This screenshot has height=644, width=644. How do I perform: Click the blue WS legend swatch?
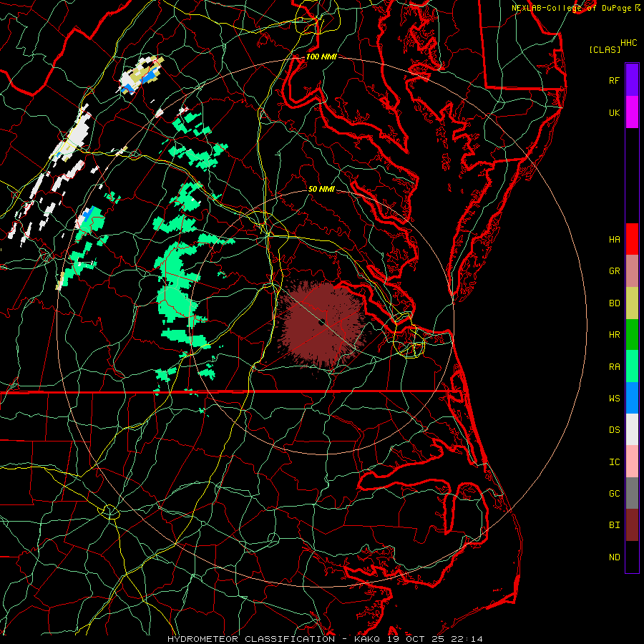coord(632,398)
